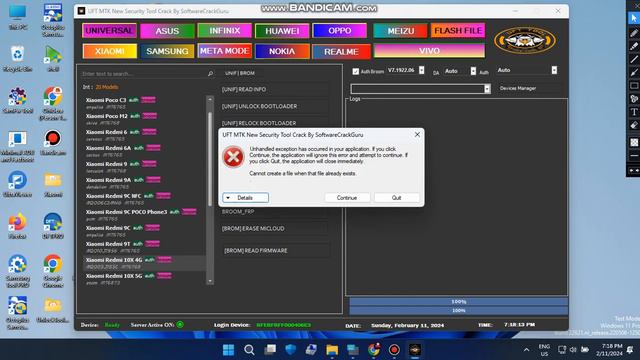Select the Bandicam pencil drawing tool
The height and width of the screenshot is (360, 640).
click(633, 33)
